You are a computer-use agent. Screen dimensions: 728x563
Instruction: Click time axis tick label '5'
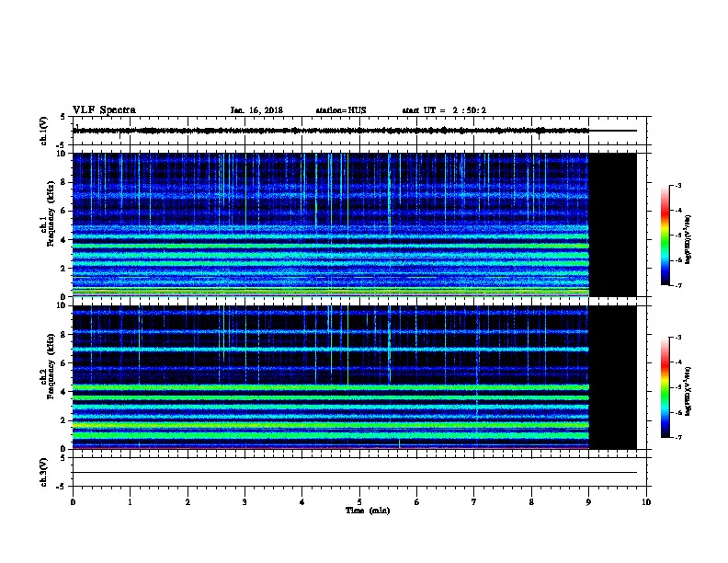(359, 501)
